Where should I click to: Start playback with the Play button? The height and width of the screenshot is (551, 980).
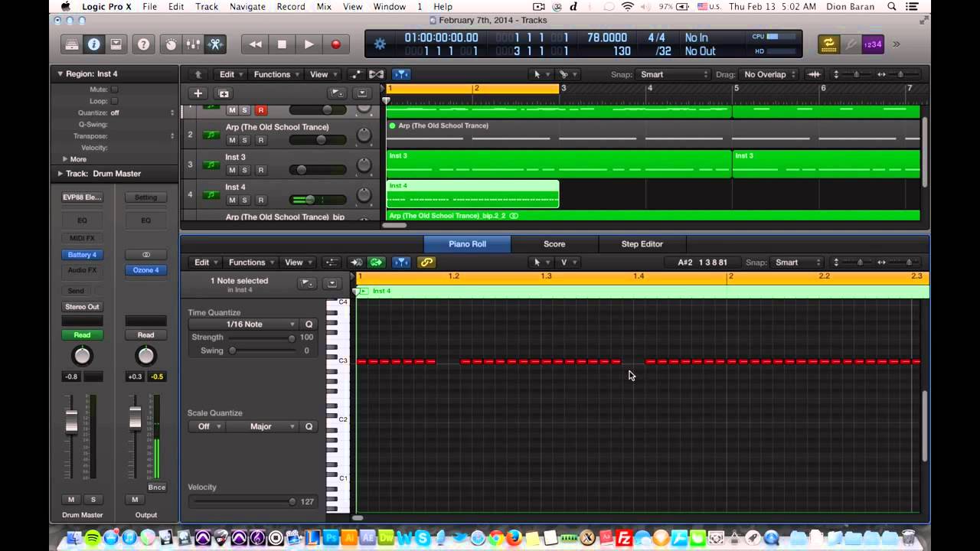pyautogui.click(x=309, y=44)
